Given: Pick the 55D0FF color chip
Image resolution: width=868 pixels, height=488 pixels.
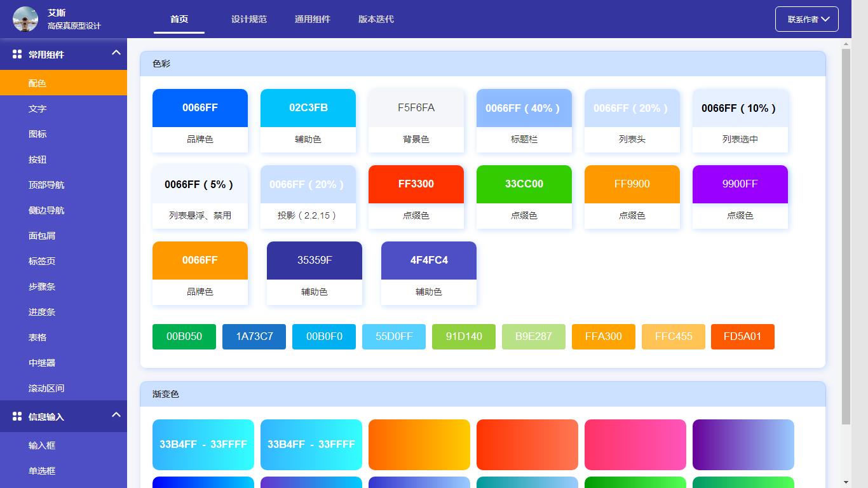Looking at the screenshot, I should 394,337.
